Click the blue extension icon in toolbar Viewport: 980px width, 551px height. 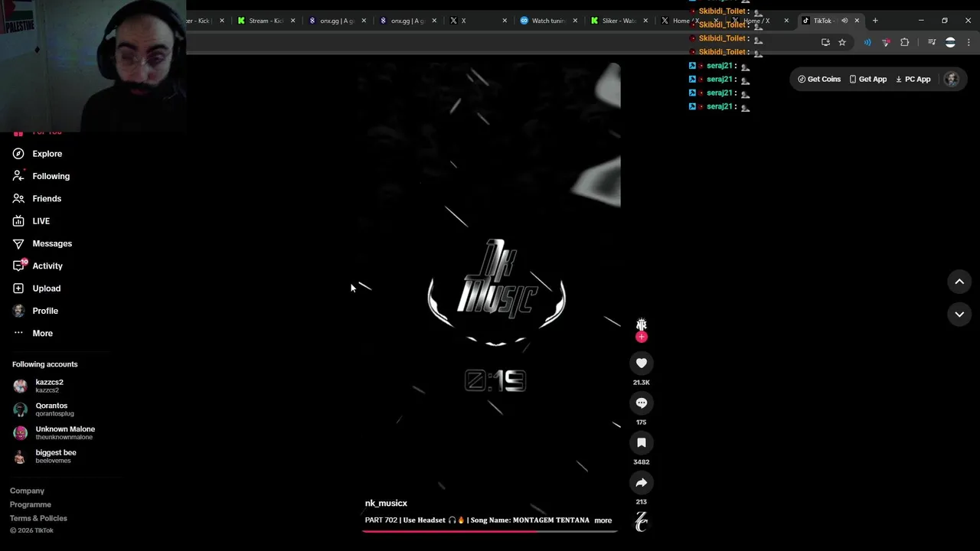867,42
